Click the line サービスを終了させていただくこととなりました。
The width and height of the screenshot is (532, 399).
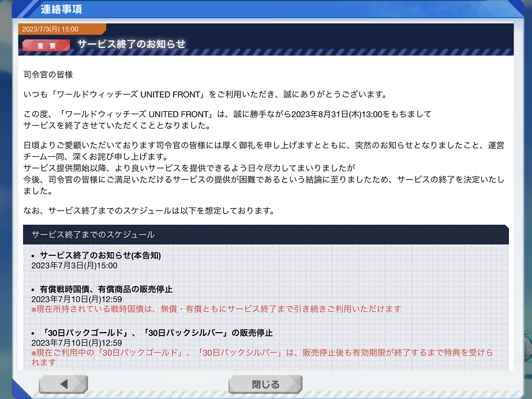click(118, 126)
